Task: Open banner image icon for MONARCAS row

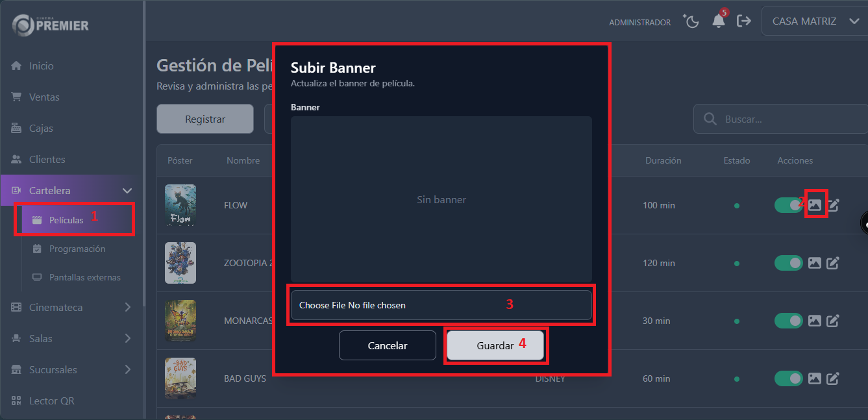Action: tap(815, 321)
